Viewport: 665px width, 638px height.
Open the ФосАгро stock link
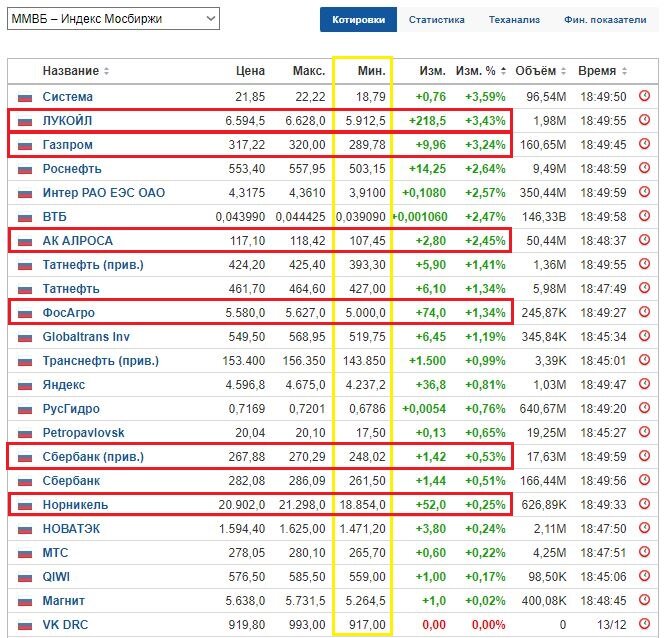(x=68, y=313)
